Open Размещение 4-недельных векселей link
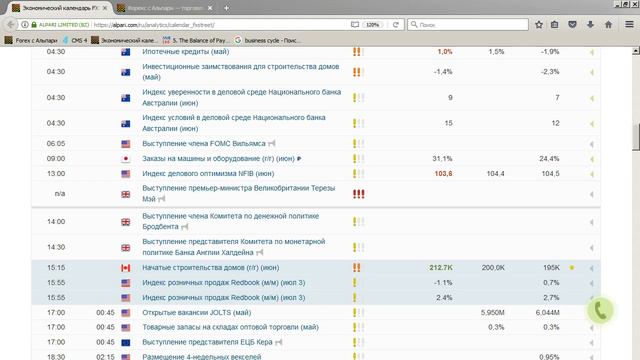 tap(202, 356)
